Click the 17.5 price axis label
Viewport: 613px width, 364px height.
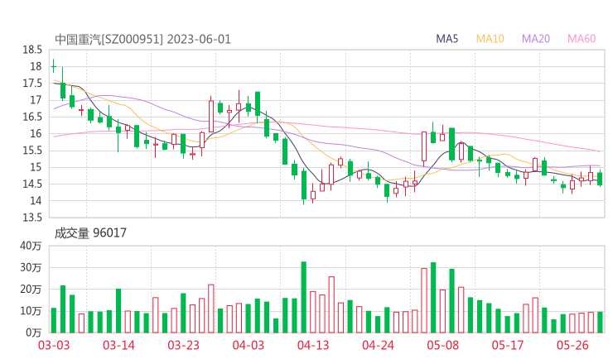[32, 84]
